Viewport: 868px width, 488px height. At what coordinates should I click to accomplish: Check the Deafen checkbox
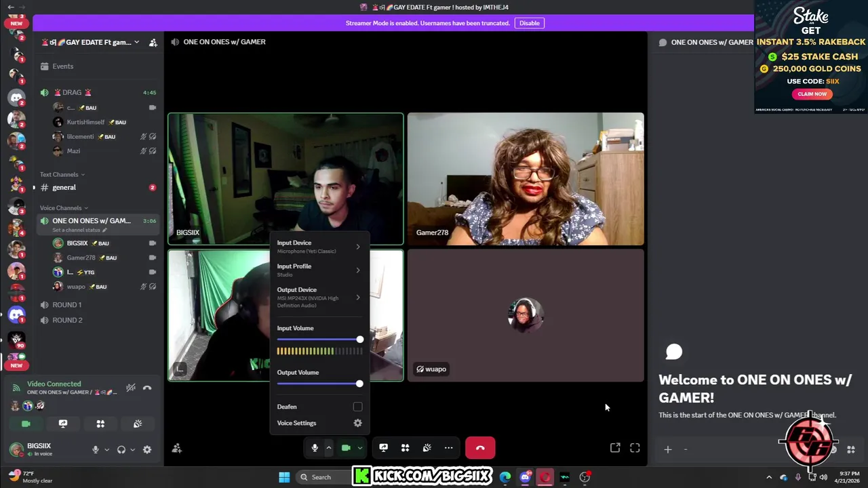coord(357,407)
